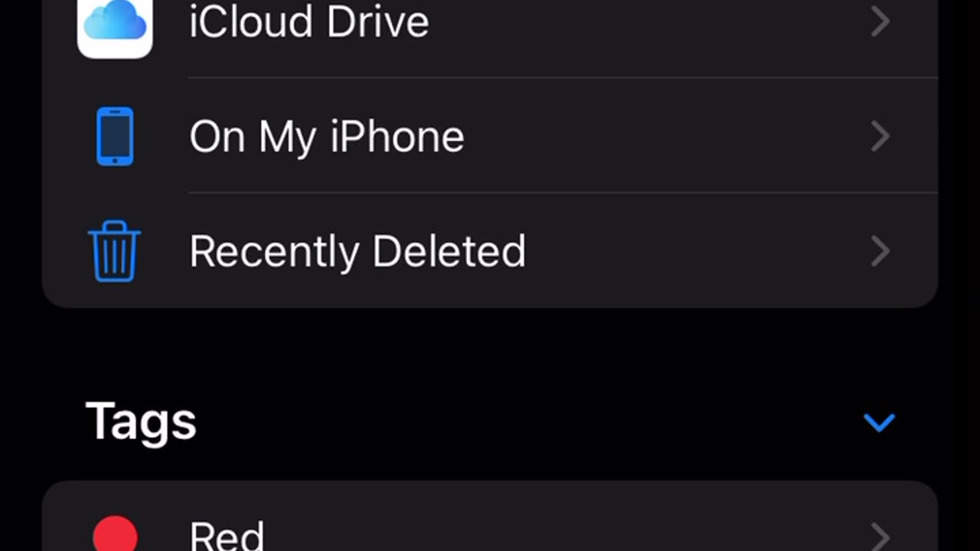980x551 pixels.
Task: Select the red tag color dot
Action: click(115, 534)
